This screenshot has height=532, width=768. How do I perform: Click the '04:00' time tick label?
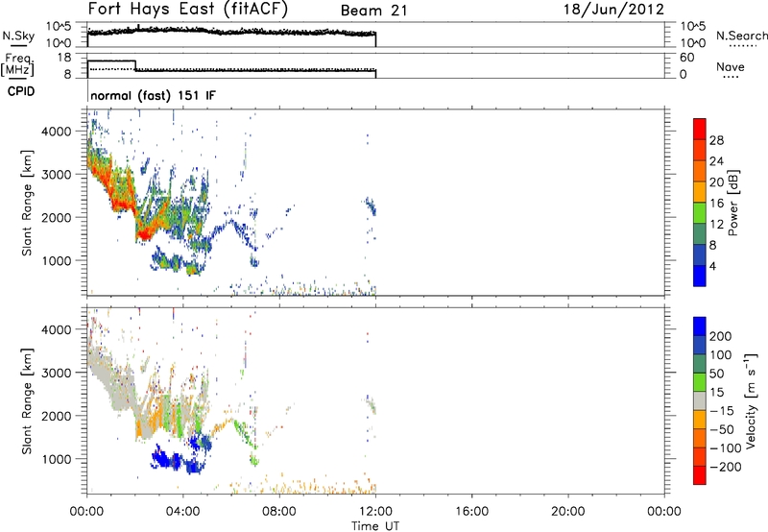point(182,512)
